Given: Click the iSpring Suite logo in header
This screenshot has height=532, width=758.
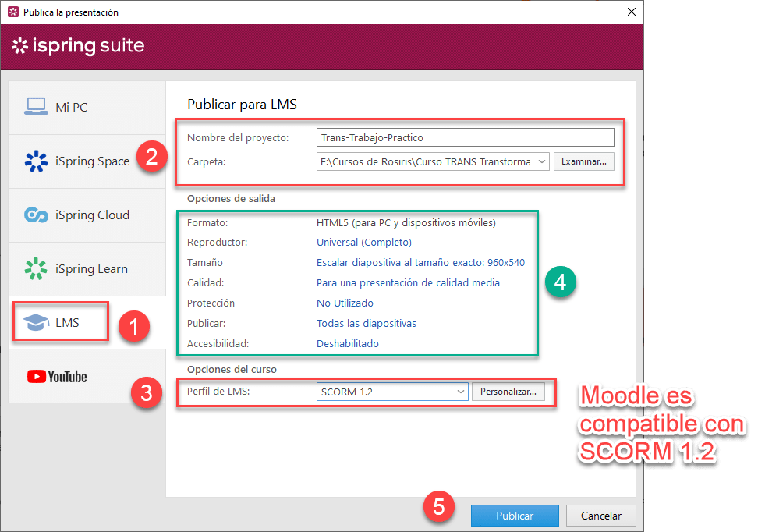Looking at the screenshot, I should (78, 45).
